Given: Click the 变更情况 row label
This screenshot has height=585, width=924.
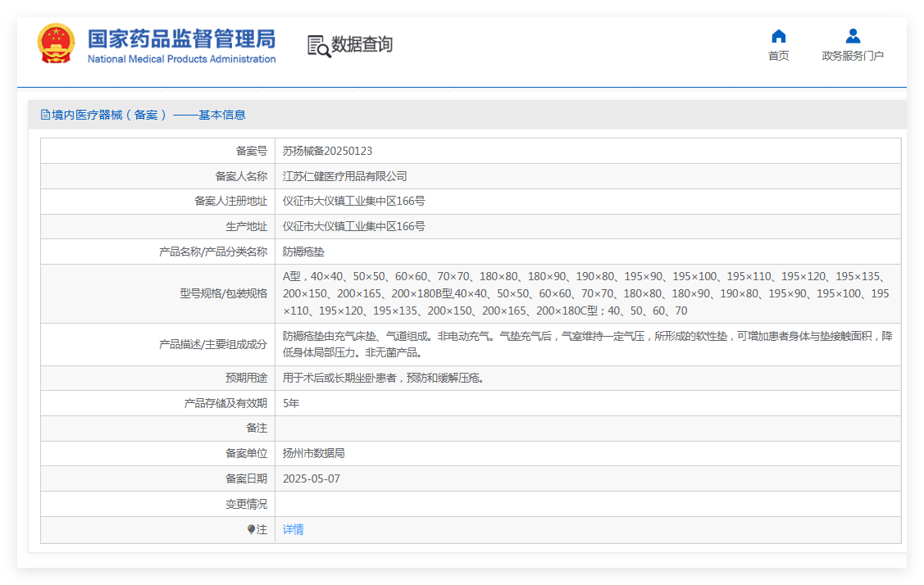Looking at the screenshot, I should coord(246,504).
